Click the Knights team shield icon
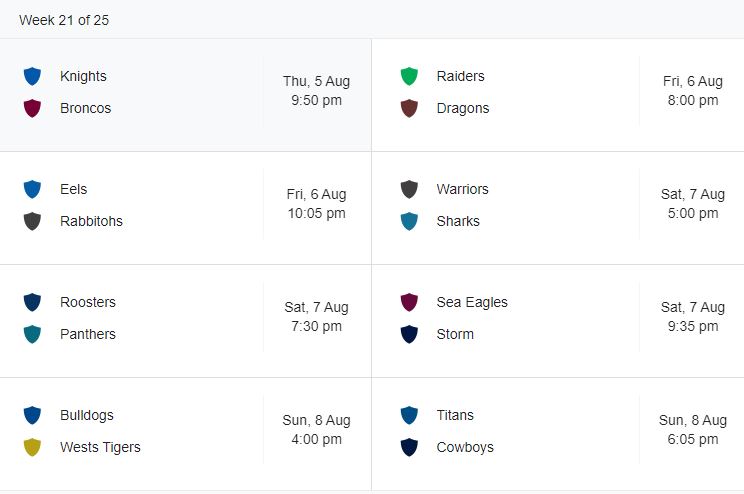This screenshot has width=744, height=494. 33,76
